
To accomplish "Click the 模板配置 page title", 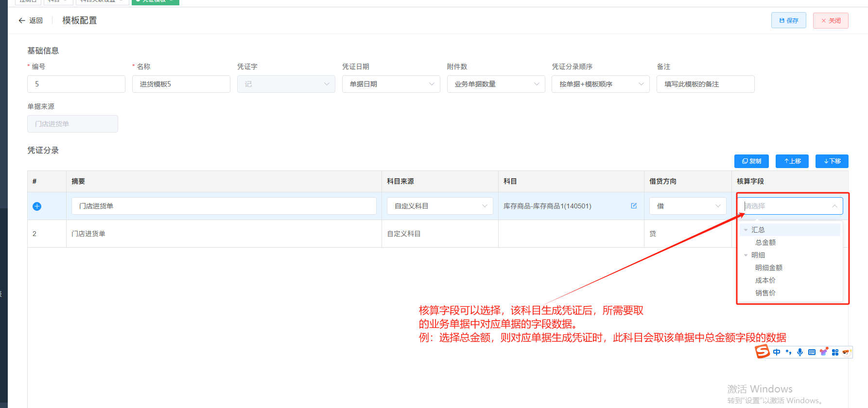I will 80,20.
